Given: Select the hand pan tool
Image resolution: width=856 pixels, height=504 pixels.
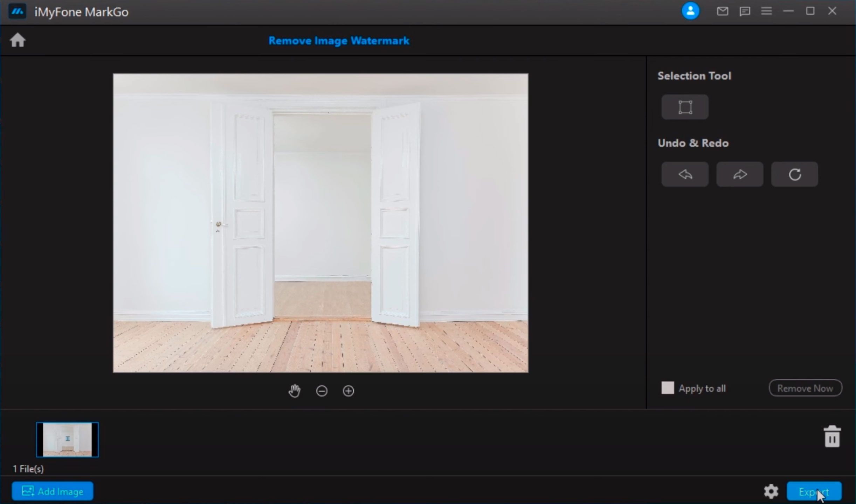Looking at the screenshot, I should click(x=295, y=391).
